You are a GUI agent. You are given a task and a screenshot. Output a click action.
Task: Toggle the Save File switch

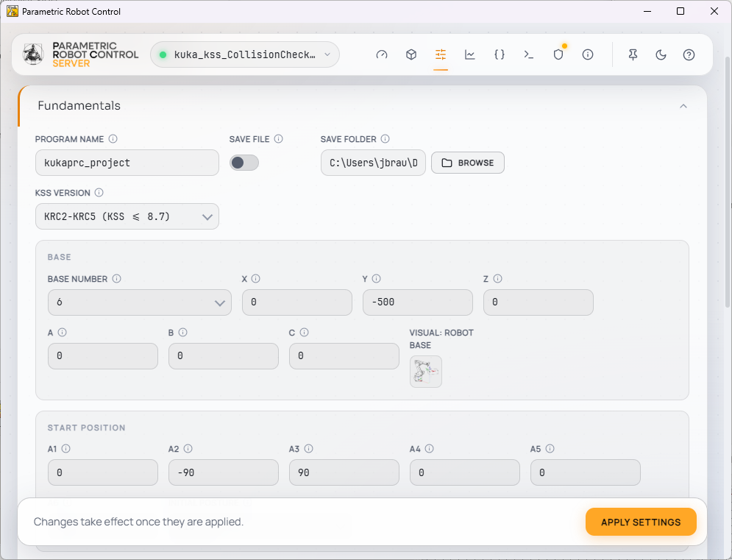244,163
